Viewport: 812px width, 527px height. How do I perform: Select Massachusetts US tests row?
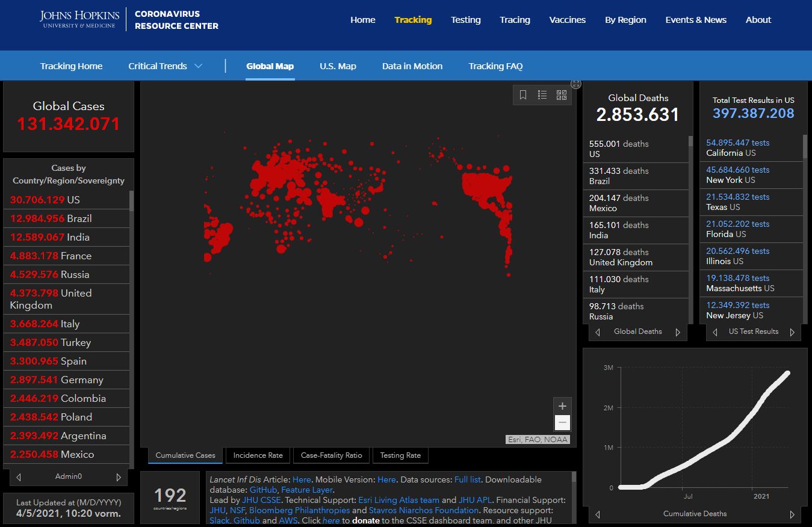(x=751, y=283)
